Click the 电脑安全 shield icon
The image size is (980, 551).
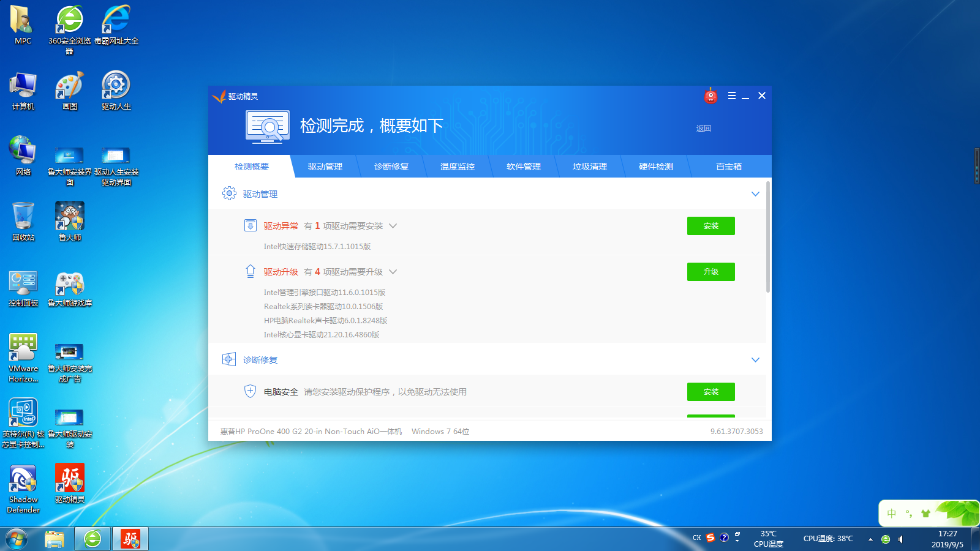[250, 391]
